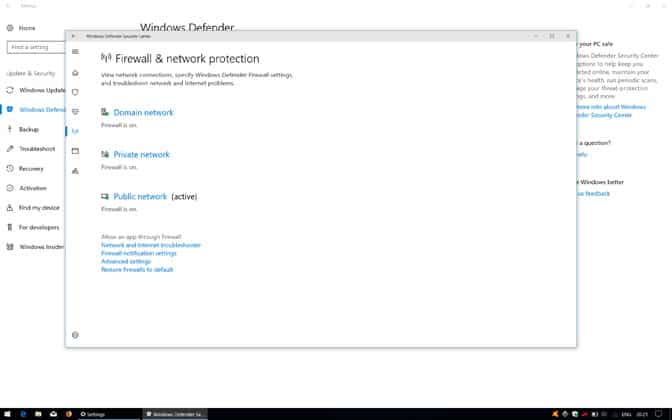672x420 pixels.
Task: Open Domain network settings
Action: (x=143, y=112)
